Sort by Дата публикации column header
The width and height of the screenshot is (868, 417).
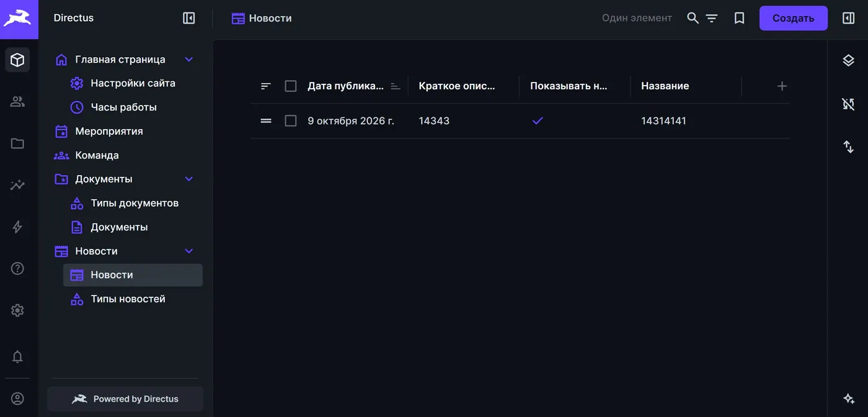pos(346,86)
